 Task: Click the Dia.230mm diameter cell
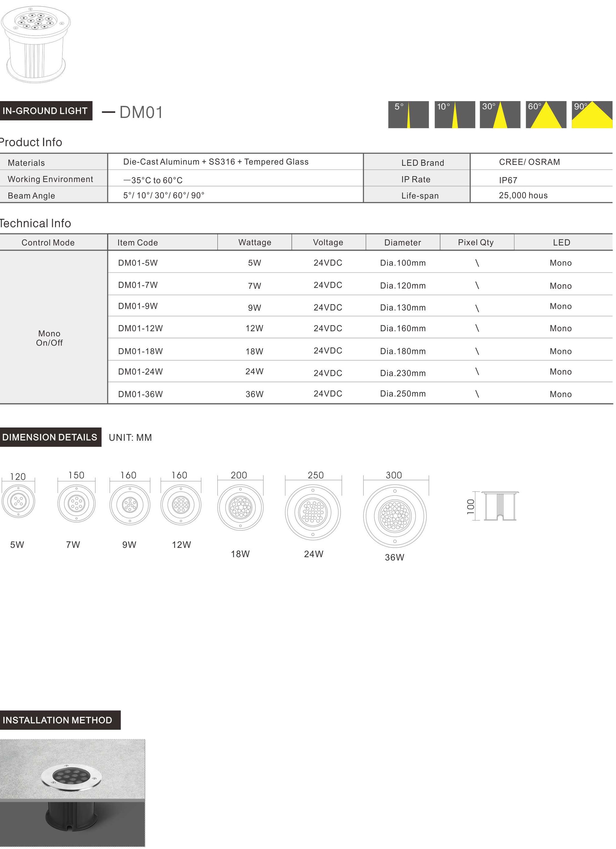403,373
